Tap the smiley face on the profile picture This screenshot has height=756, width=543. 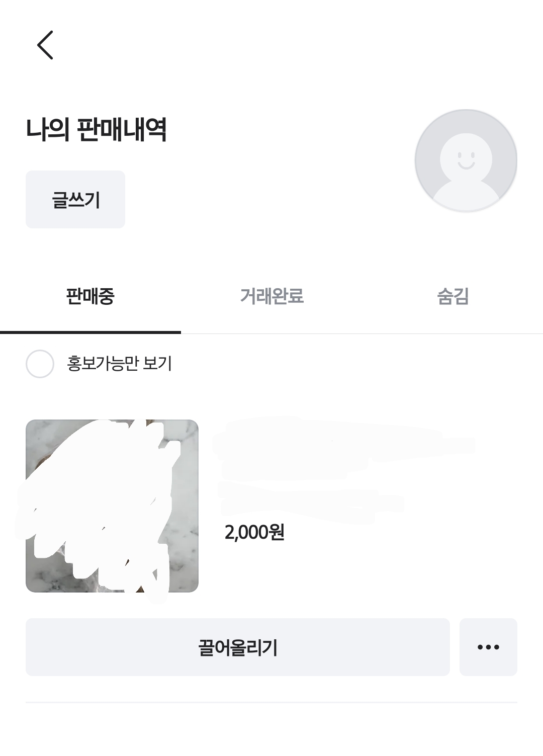click(x=466, y=158)
